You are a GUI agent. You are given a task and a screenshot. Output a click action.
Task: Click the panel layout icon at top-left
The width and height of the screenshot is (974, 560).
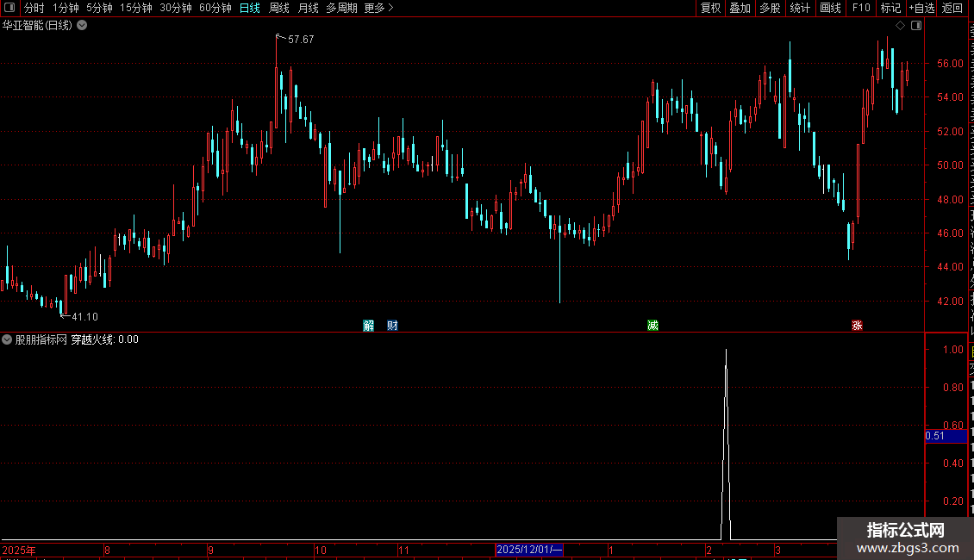(9, 8)
